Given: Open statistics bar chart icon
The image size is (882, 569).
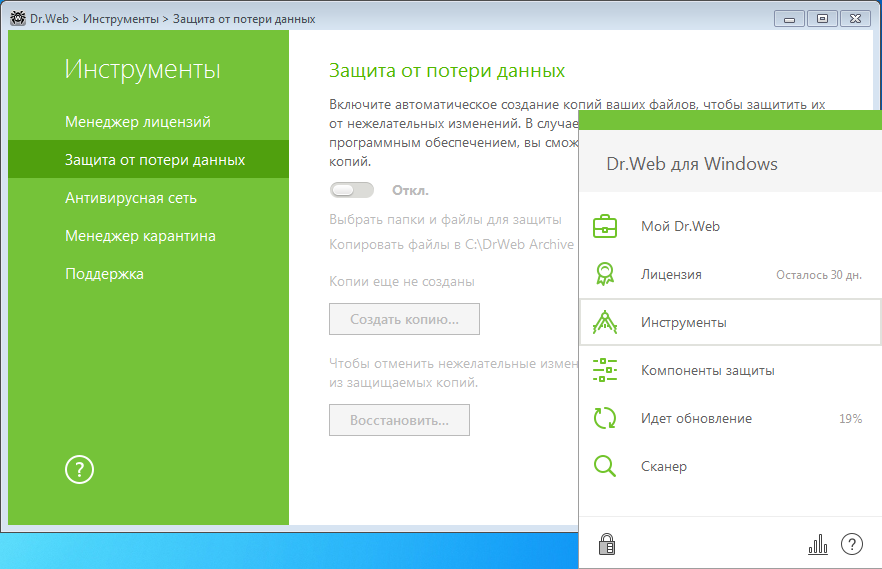Looking at the screenshot, I should 818,544.
